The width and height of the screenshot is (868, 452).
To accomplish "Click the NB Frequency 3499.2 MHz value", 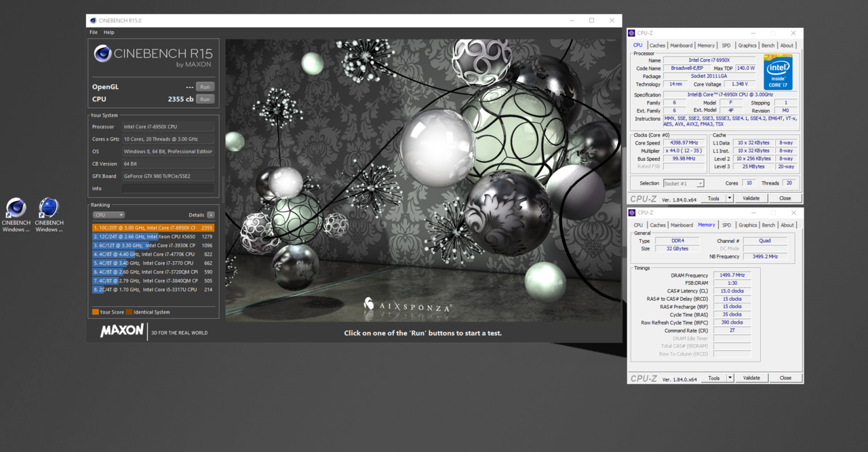I will click(x=765, y=257).
